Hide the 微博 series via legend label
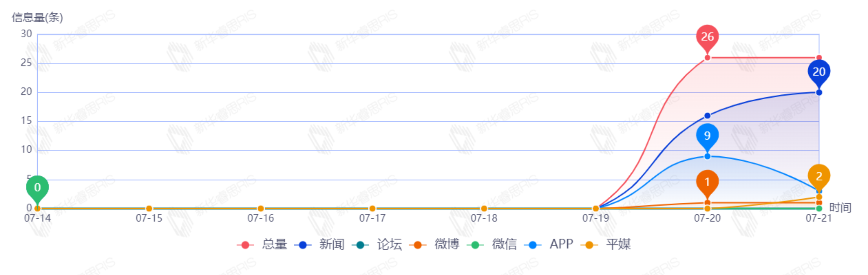Screen dimensions: 868x275 446,244
